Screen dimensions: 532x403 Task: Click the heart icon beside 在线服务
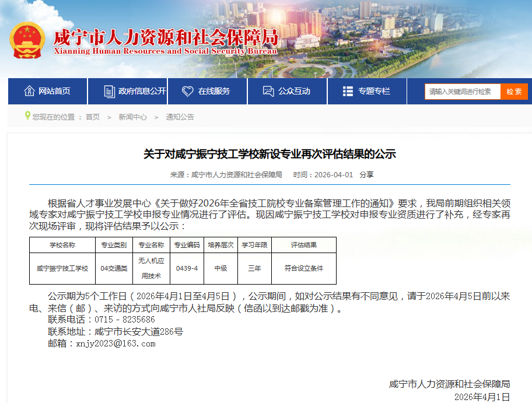pyautogui.click(x=188, y=91)
